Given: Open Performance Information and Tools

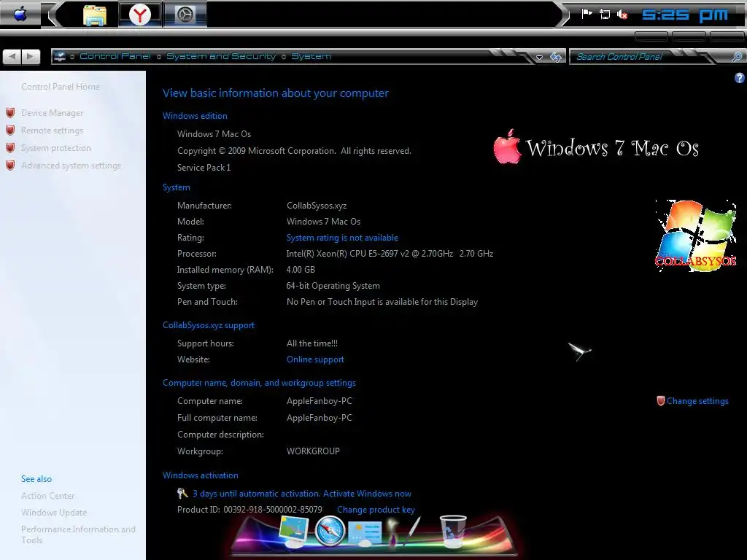Looking at the screenshot, I should tap(78, 534).
